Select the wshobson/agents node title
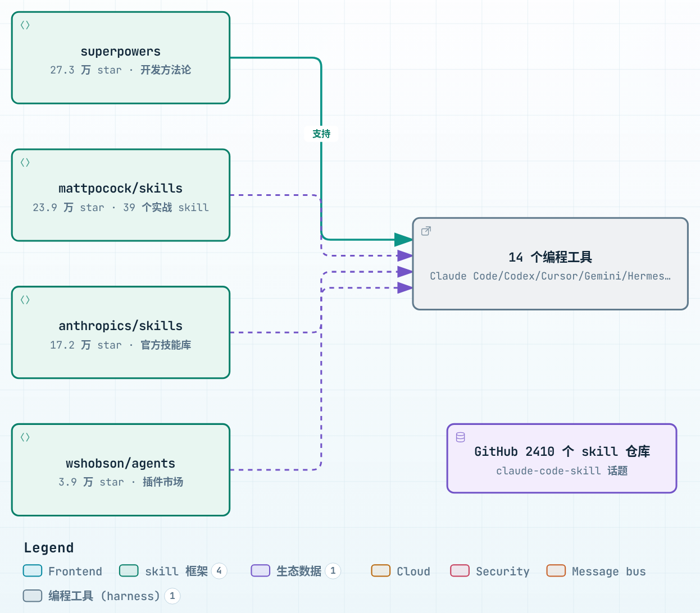Image resolution: width=700 pixels, height=613 pixels. [121, 464]
